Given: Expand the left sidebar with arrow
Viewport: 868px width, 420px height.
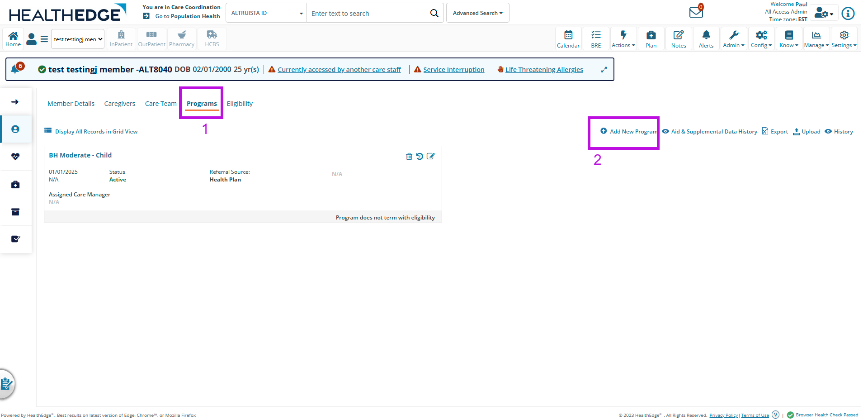Looking at the screenshot, I should tap(15, 102).
